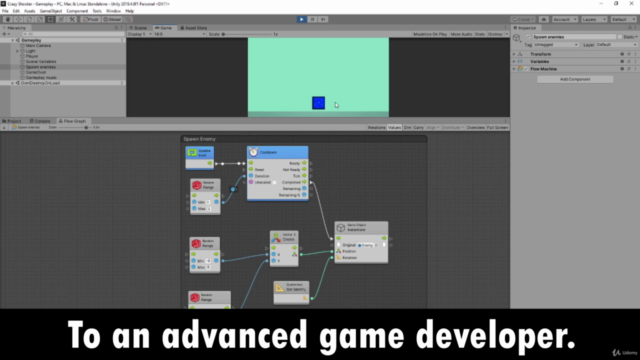The image size is (640, 360).
Task: Expand the Transform component
Action: click(514, 54)
